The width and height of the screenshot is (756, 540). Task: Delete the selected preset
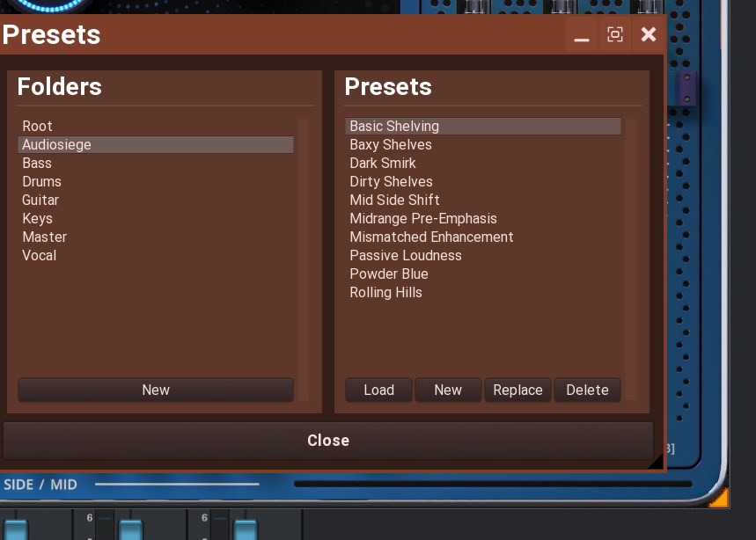pyautogui.click(x=587, y=390)
